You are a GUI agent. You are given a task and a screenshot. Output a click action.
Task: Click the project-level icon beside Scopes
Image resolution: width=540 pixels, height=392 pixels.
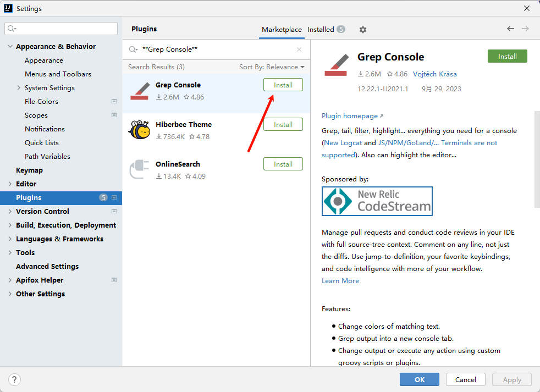(x=114, y=115)
